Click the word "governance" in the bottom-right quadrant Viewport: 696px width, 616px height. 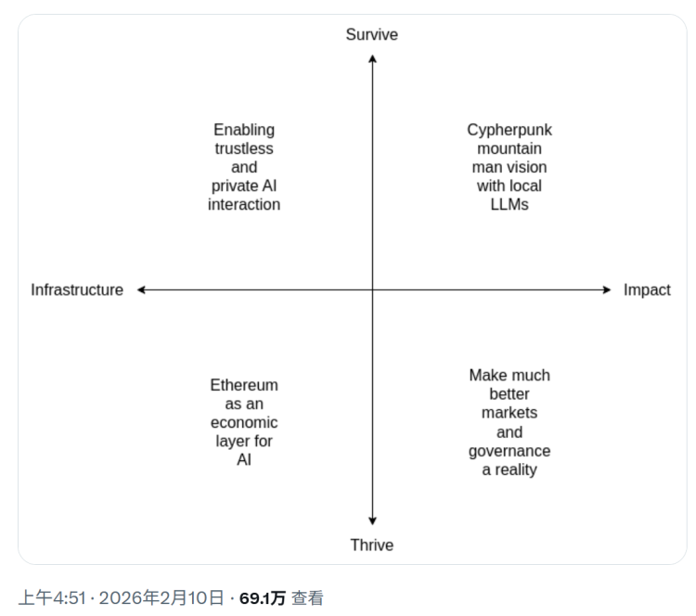[x=509, y=451]
